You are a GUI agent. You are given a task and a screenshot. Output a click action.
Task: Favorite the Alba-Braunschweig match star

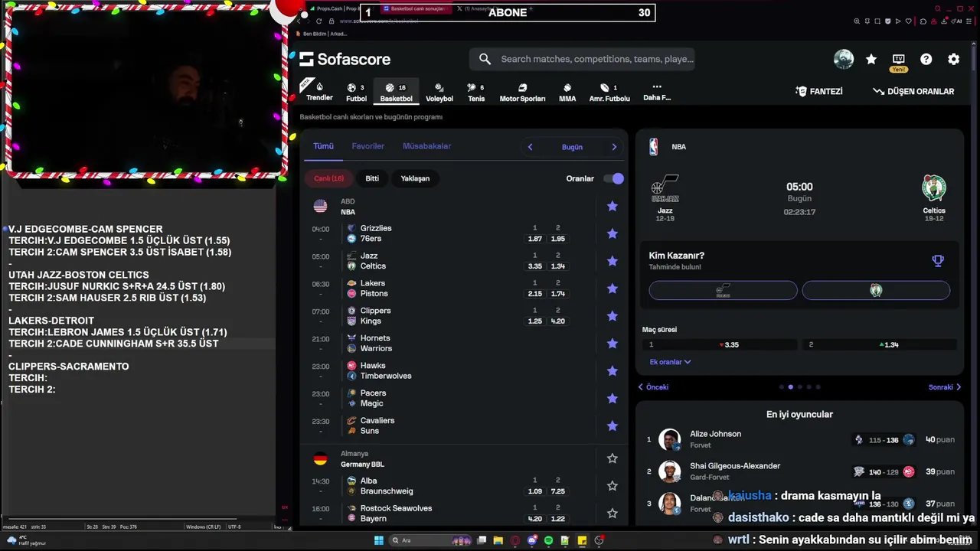point(612,486)
